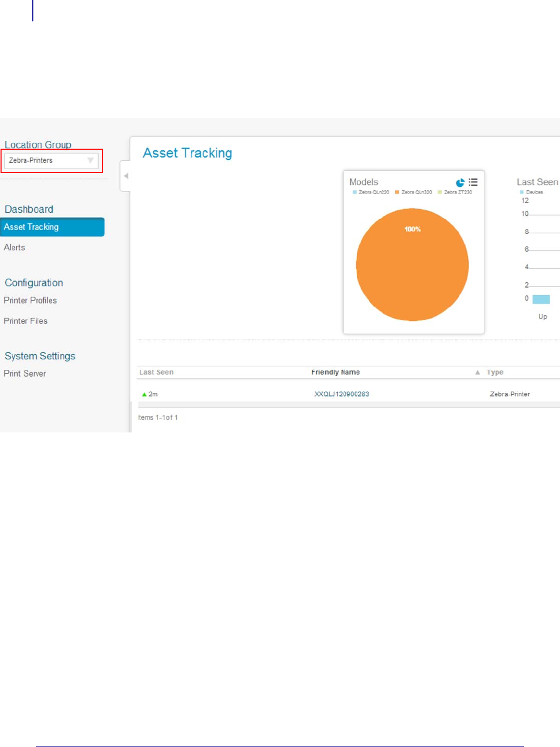The height and width of the screenshot is (747, 560).
Task: Open the Zebra-Printers location group dropdown
Action: tap(51, 161)
